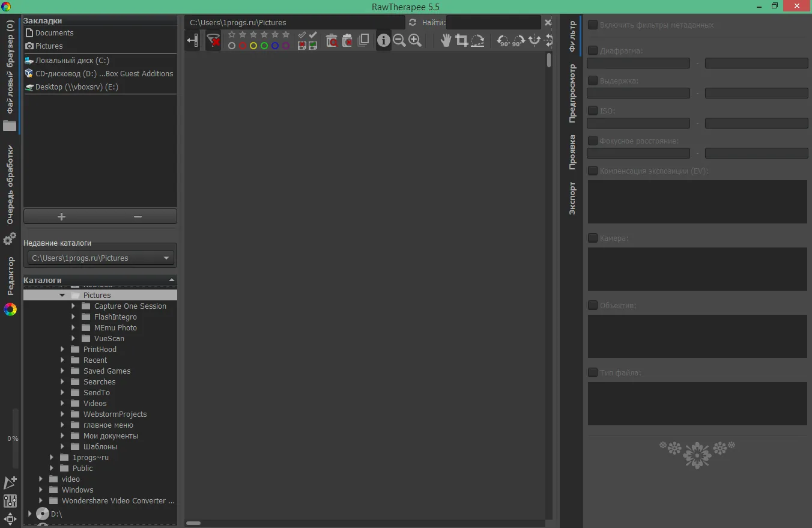Expand the Capture One Session folder
This screenshot has height=528, width=812.
tap(73, 306)
